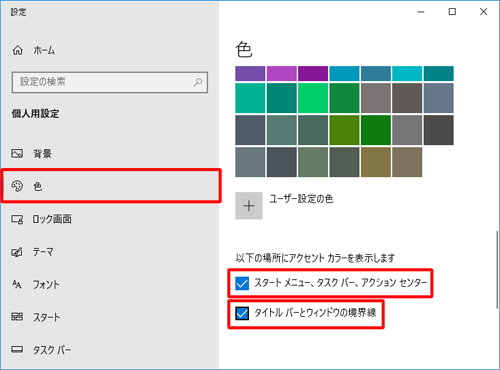Add a custom color with the plus button
500x370 pixels.
249,206
